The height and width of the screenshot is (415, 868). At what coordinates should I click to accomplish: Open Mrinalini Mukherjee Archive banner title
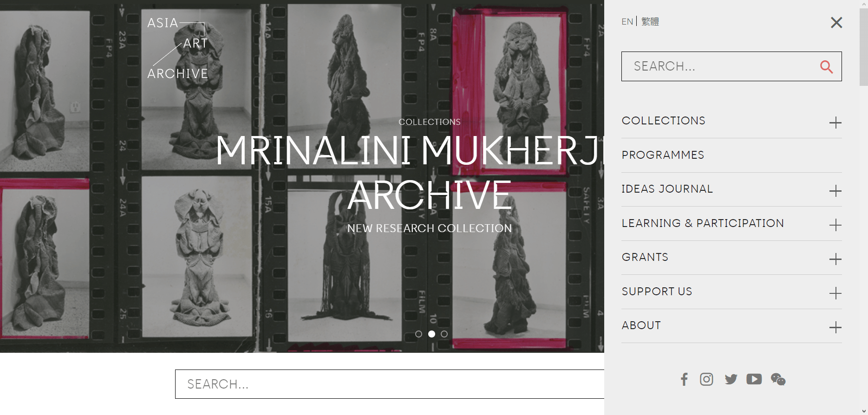[410, 172]
